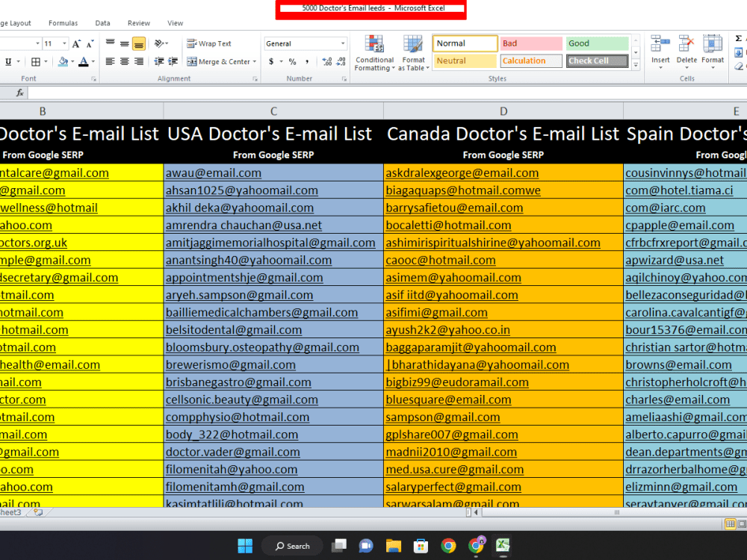Increase decimal places
Screen dimensions: 747x560
327,61
